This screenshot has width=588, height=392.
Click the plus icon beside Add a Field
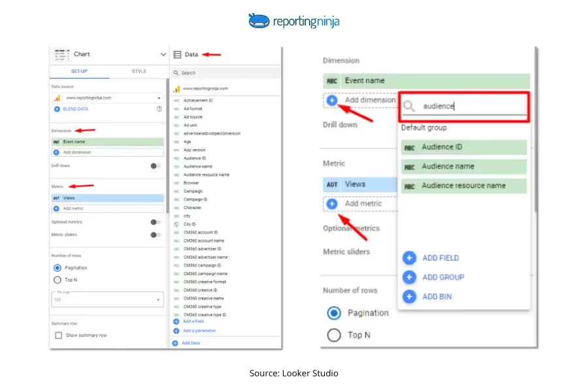tap(176, 321)
